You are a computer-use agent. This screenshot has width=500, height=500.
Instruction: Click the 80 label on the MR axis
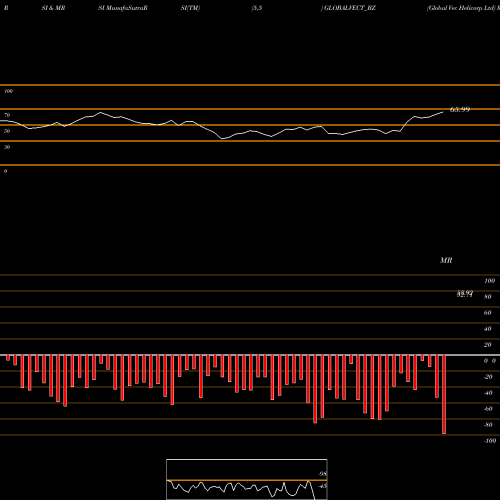click(488, 297)
